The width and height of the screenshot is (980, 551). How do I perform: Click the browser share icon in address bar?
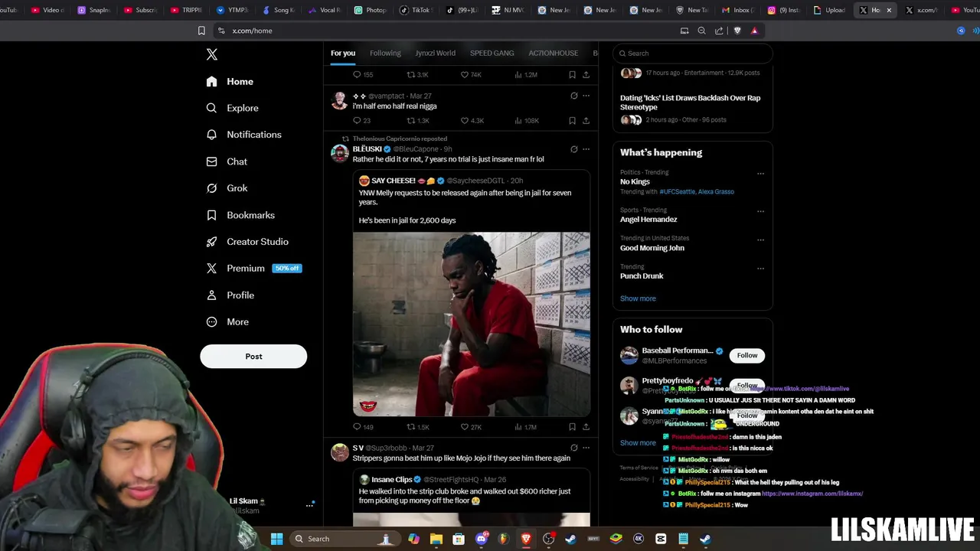(x=719, y=31)
